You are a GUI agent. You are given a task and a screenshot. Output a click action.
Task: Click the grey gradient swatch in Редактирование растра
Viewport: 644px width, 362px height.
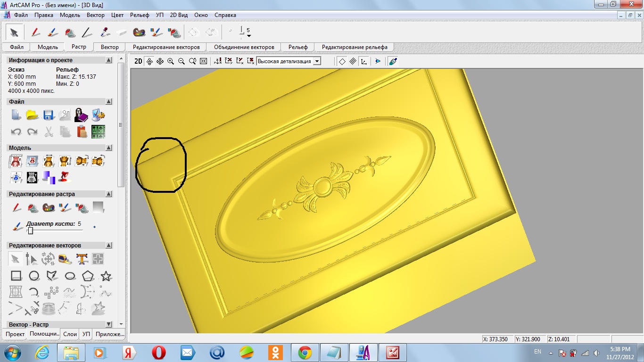(x=98, y=207)
